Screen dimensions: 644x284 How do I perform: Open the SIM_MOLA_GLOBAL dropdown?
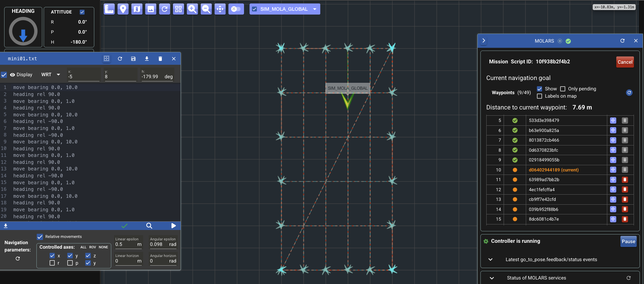(x=315, y=9)
